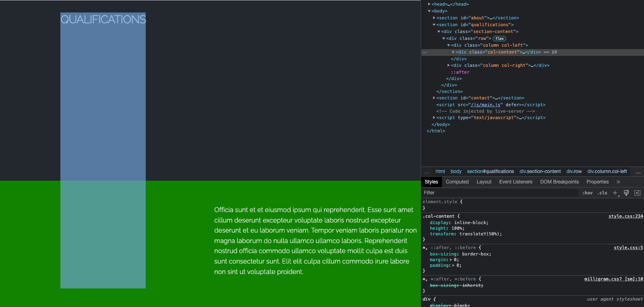The height and width of the screenshot is (307, 644).
Task: Switch to the Computed tab
Action: 457,182
